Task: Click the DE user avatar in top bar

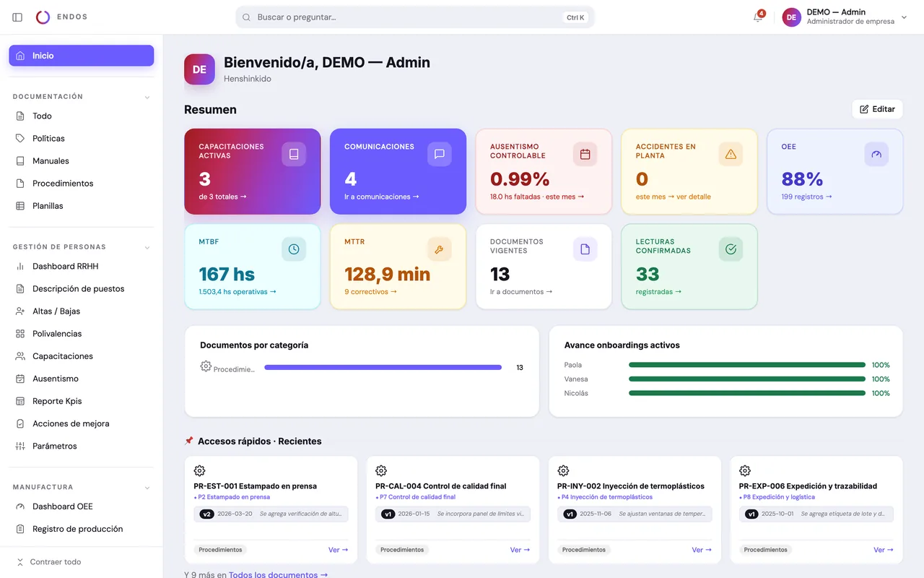Action: pos(792,17)
